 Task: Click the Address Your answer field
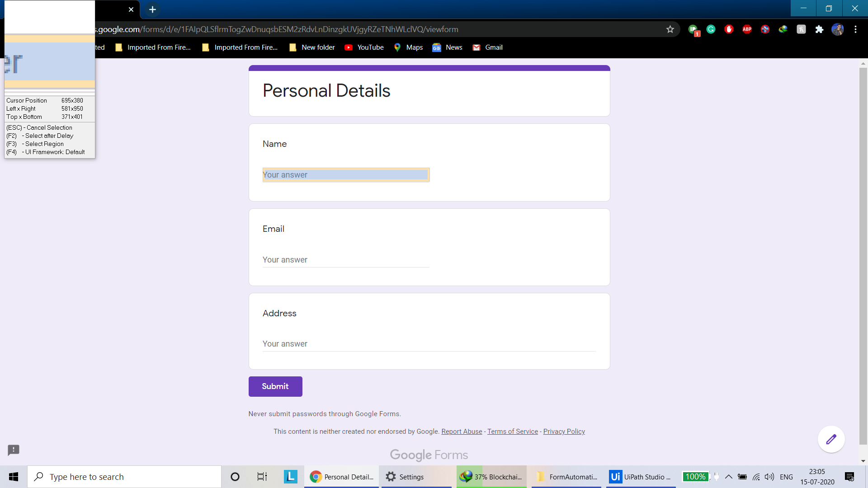click(x=430, y=344)
